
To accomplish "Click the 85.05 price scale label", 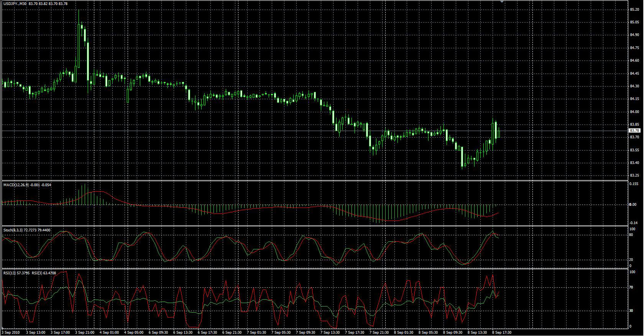I will (634, 22).
